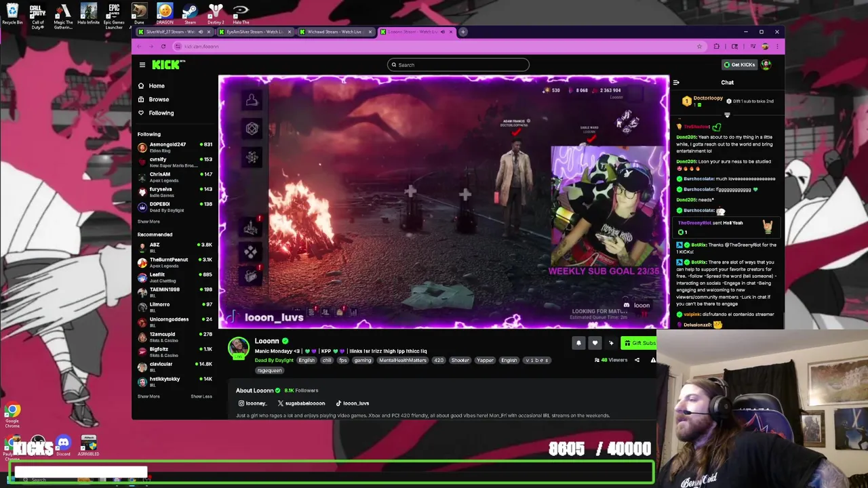This screenshot has height=488, width=868.
Task: Bookmark this page with star icon
Action: (699, 46)
